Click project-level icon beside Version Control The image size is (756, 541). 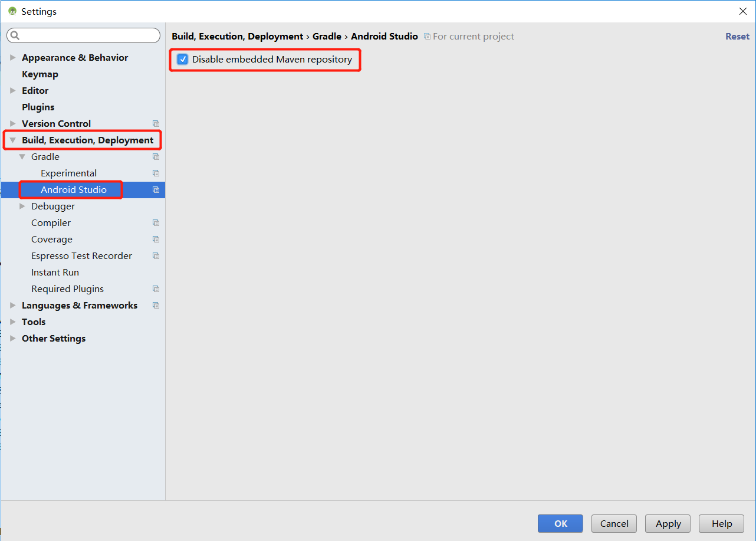tap(156, 124)
